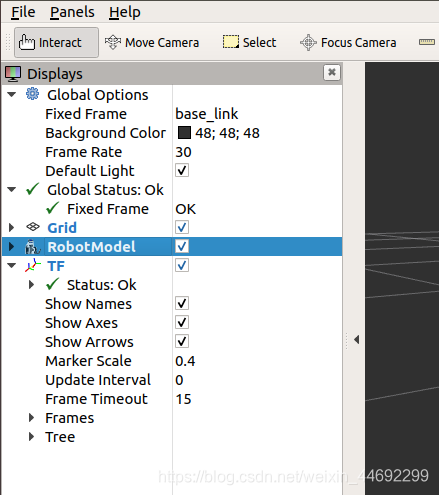This screenshot has width=439, height=495.
Task: Click the Fixed Frame status checkmark icon
Action: pos(53,208)
